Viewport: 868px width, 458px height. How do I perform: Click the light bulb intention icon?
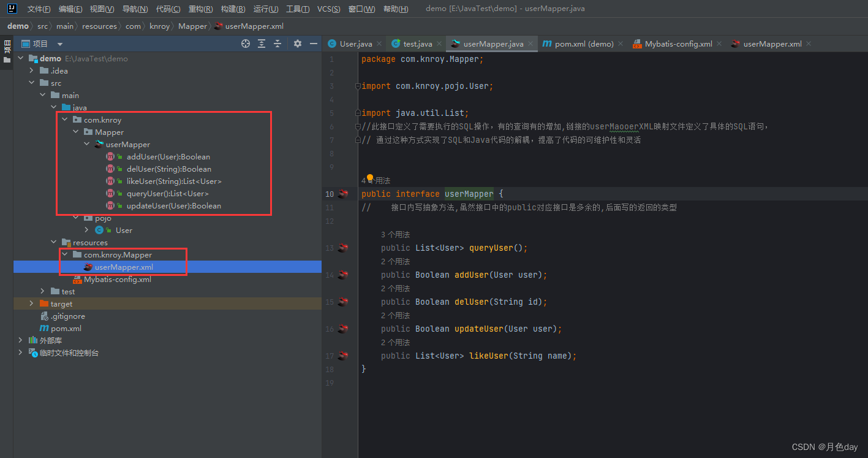pos(370,178)
